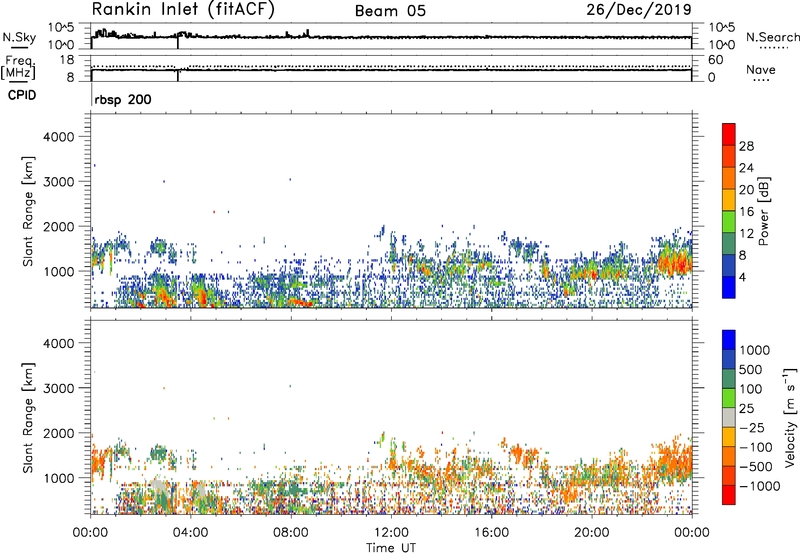Click the '18' frequency axis value

pos(68,60)
